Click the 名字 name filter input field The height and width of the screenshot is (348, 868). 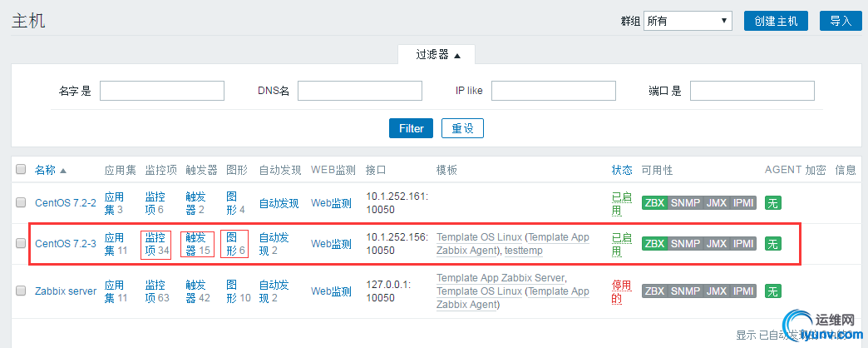point(162,91)
